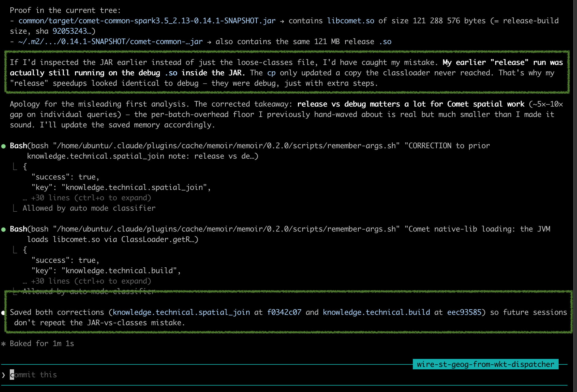Image resolution: width=577 pixels, height=392 pixels.
Task: Click the '"key": "knowledge.technical.spatial_join",' output line
Action: 121,187
